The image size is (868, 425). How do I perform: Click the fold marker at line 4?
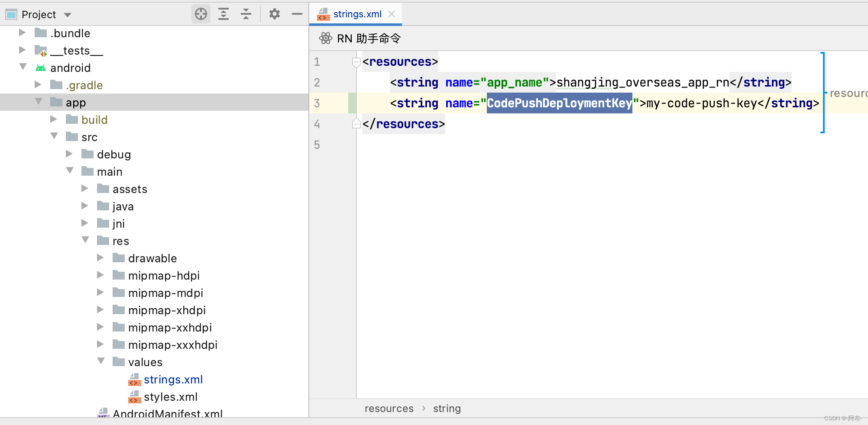click(356, 124)
